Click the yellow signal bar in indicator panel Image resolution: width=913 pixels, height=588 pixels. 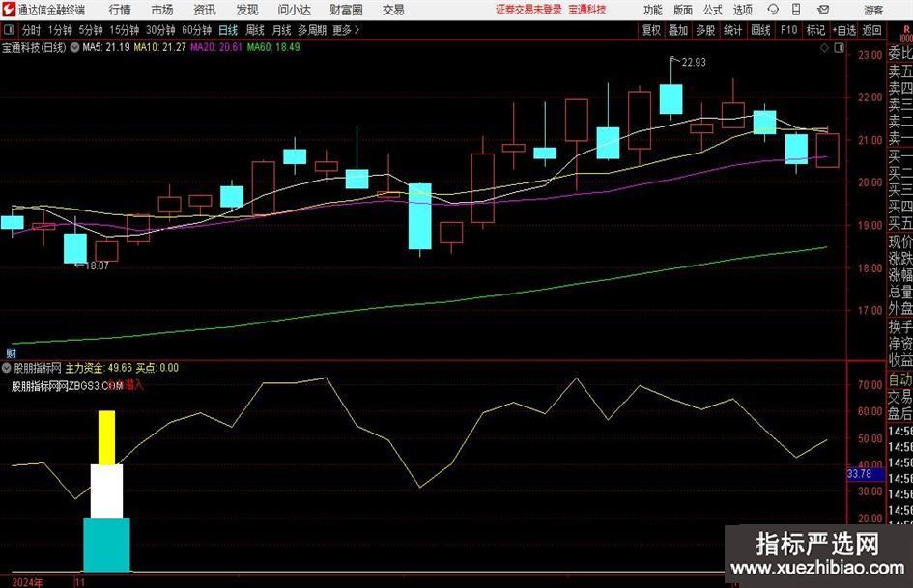pyautogui.click(x=106, y=437)
